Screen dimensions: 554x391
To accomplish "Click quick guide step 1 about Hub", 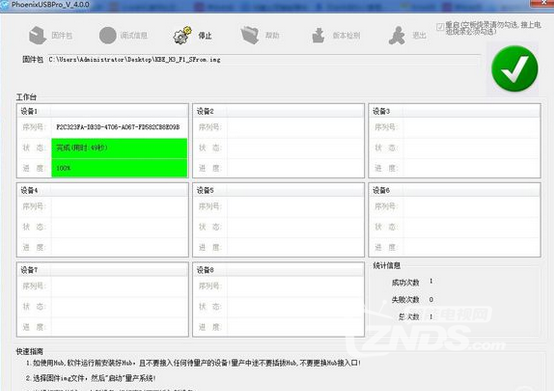I will coord(194,363).
